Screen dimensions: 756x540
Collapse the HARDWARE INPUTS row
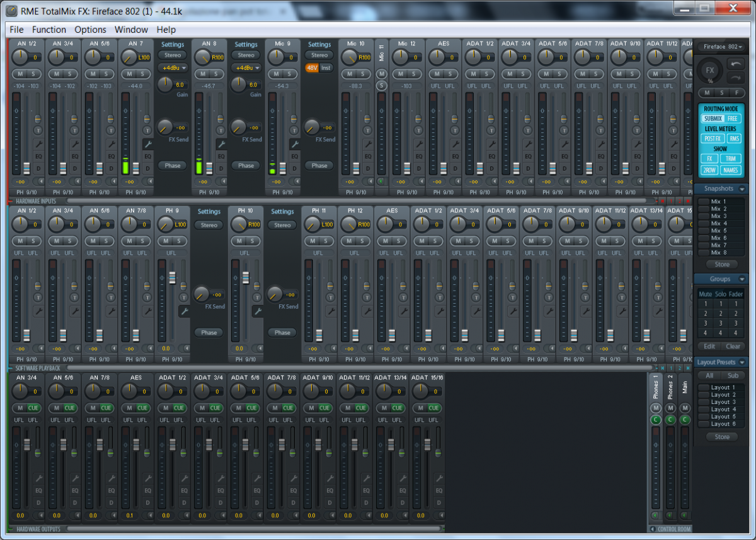click(x=11, y=200)
